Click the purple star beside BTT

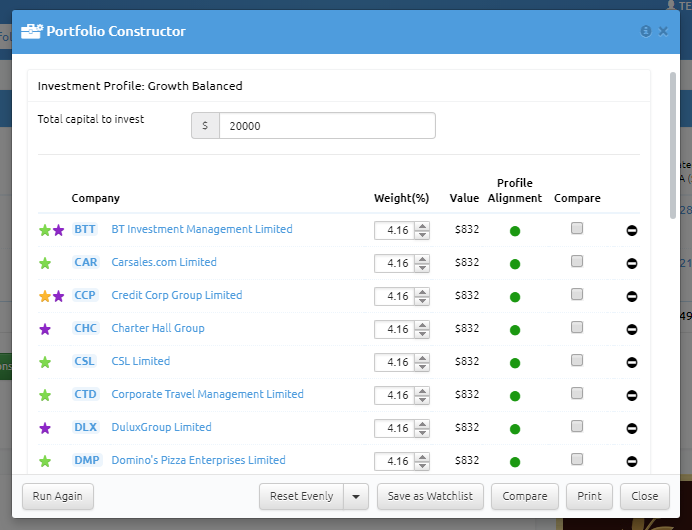tap(58, 230)
